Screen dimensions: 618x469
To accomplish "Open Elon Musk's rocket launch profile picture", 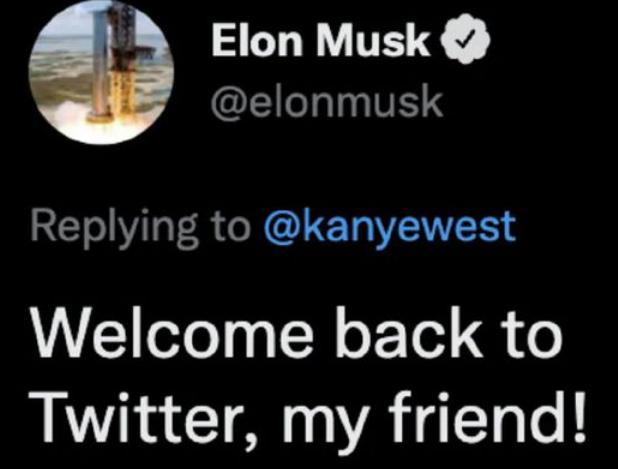I will pos(101,73).
